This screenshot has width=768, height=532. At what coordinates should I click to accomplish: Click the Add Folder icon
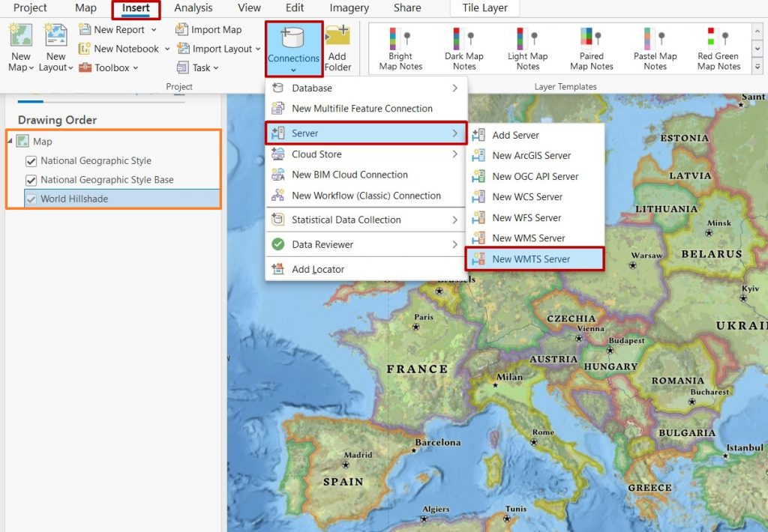(337, 45)
